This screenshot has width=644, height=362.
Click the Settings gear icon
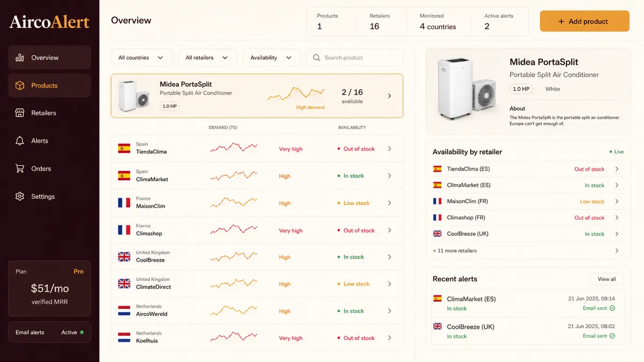coord(20,196)
